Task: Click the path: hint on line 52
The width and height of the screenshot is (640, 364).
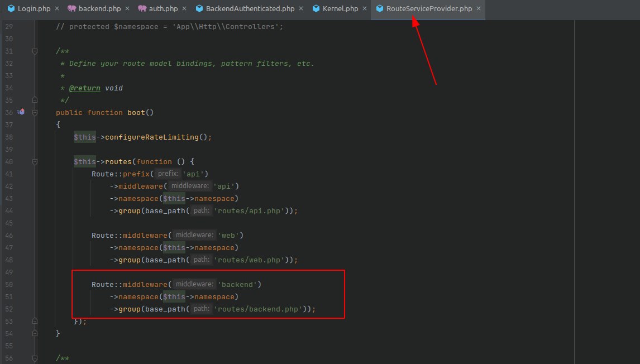Action: pyautogui.click(x=201, y=309)
